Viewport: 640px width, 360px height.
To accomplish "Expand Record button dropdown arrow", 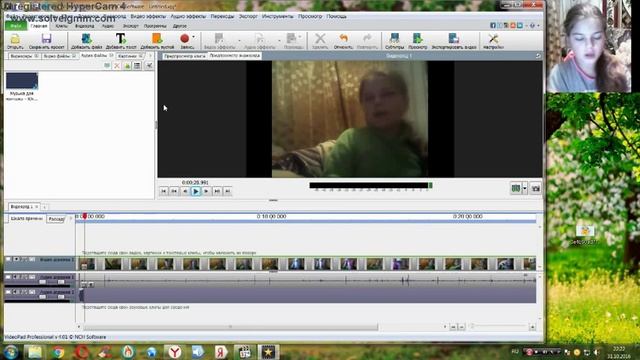I will click(x=193, y=38).
